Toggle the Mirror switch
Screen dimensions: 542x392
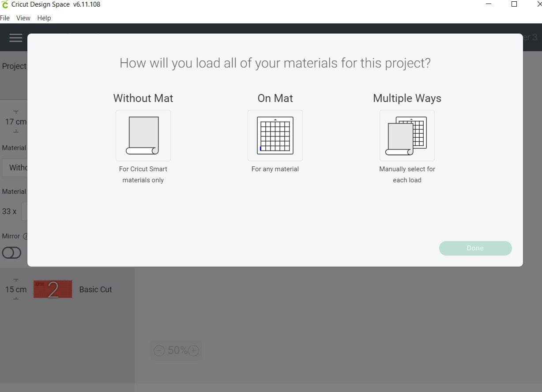point(11,253)
